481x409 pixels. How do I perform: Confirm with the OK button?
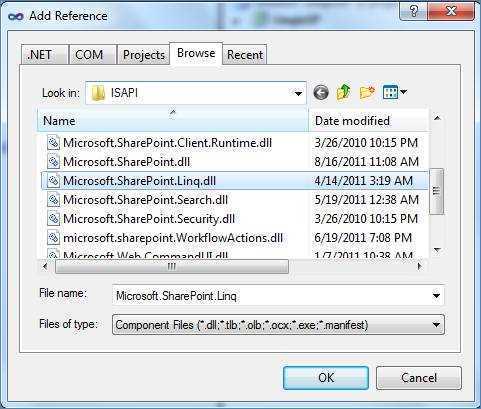[326, 378]
